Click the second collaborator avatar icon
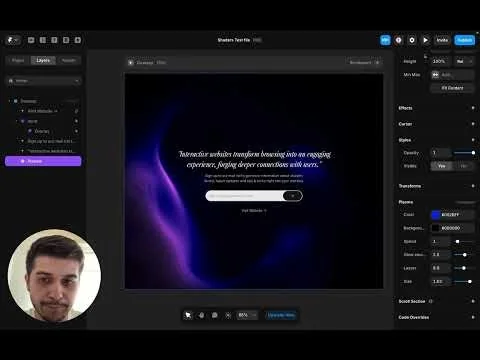Viewport: 480px width, 360px height. pos(399,40)
